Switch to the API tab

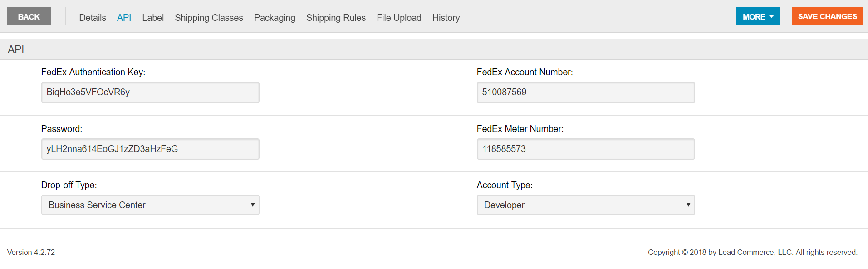124,18
